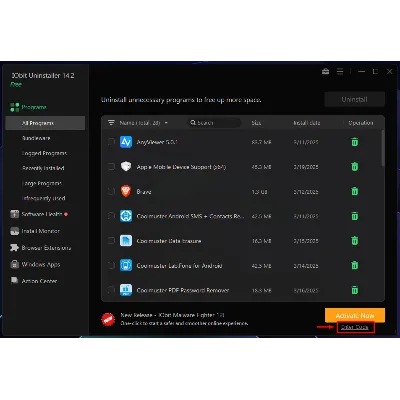This screenshot has width=400, height=400.
Task: Click the Enter Code link
Action: 355,327
